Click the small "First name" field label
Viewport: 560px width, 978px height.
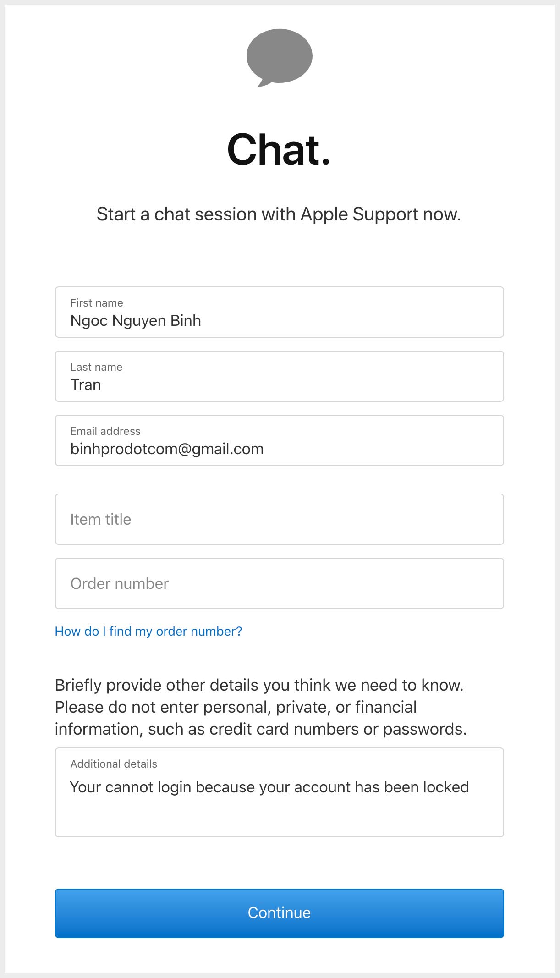(97, 303)
